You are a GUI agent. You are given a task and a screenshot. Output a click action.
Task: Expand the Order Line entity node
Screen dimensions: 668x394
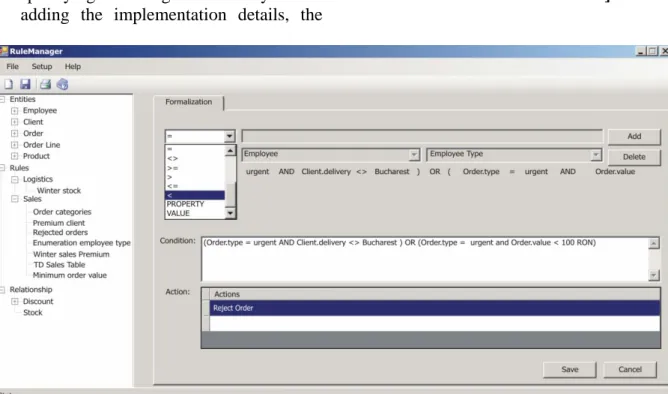[14, 145]
